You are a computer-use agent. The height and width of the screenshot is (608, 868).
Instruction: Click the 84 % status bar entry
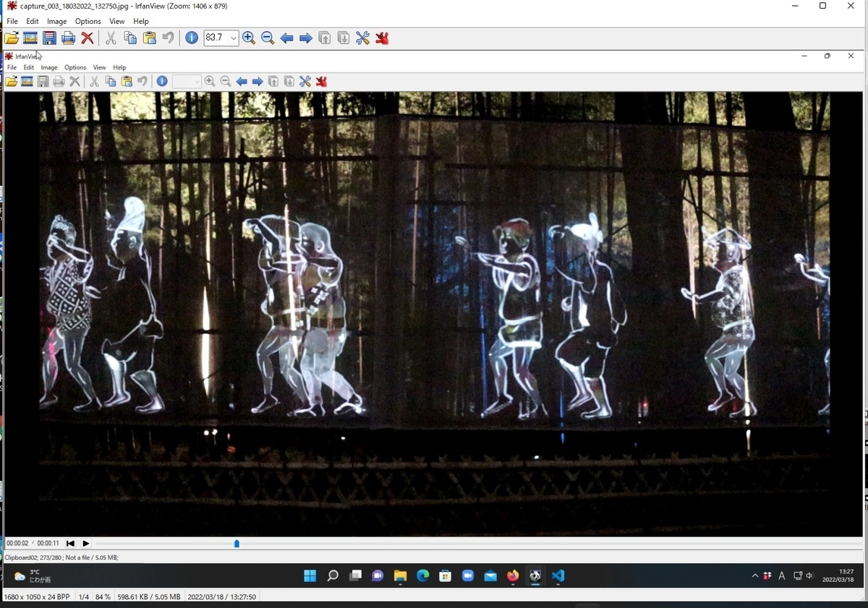(103, 597)
